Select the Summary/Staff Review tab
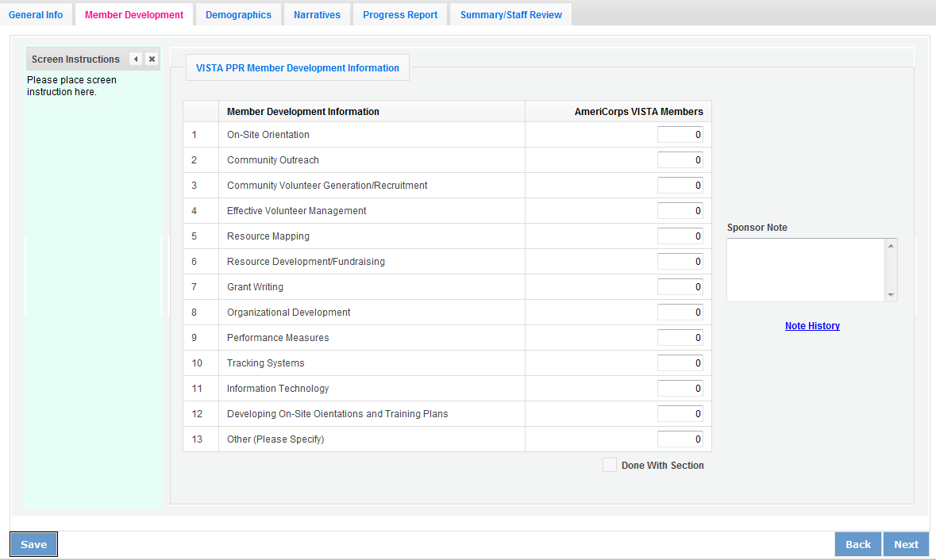Viewport: 936px width, 560px height. (510, 15)
